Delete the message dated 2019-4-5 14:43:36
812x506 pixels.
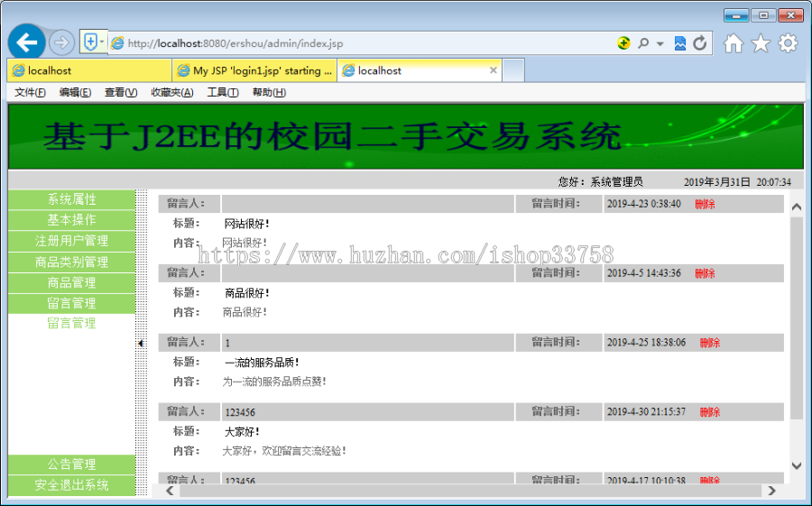705,273
